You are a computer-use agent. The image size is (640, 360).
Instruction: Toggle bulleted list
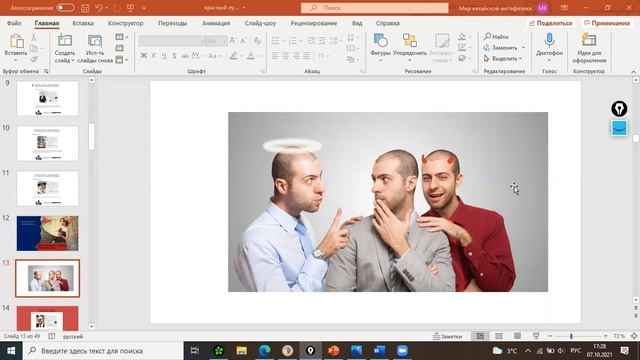[x=276, y=41]
